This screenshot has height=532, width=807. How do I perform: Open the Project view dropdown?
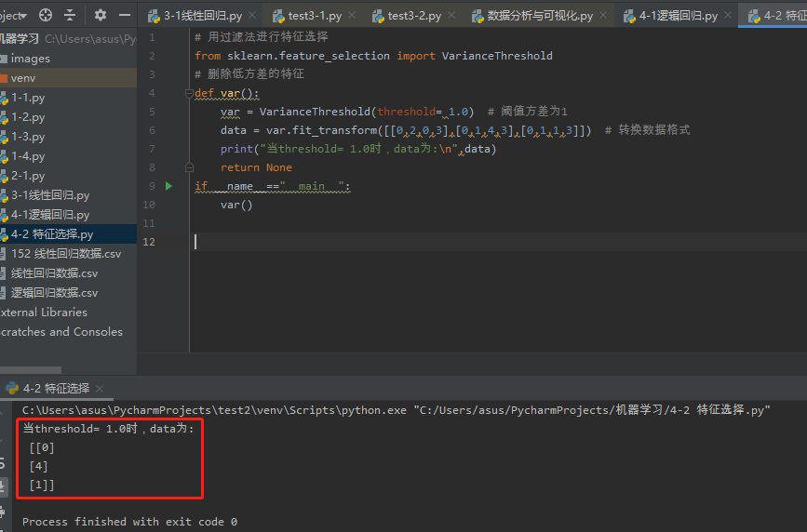13,16
